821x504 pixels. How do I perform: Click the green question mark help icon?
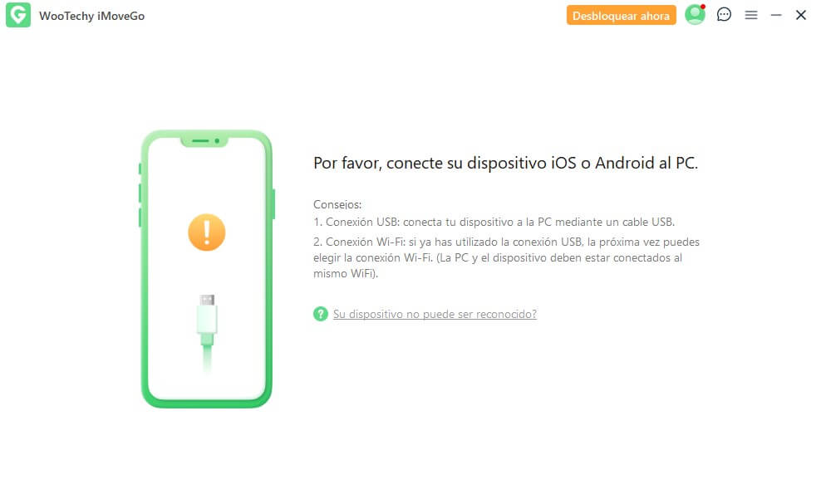(321, 314)
